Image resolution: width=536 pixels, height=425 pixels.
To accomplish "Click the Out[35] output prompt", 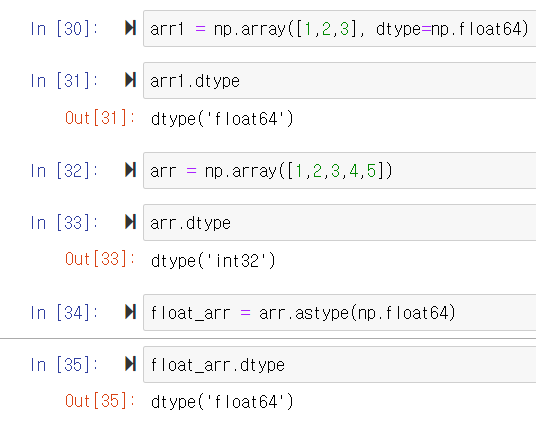I will (x=100, y=401).
